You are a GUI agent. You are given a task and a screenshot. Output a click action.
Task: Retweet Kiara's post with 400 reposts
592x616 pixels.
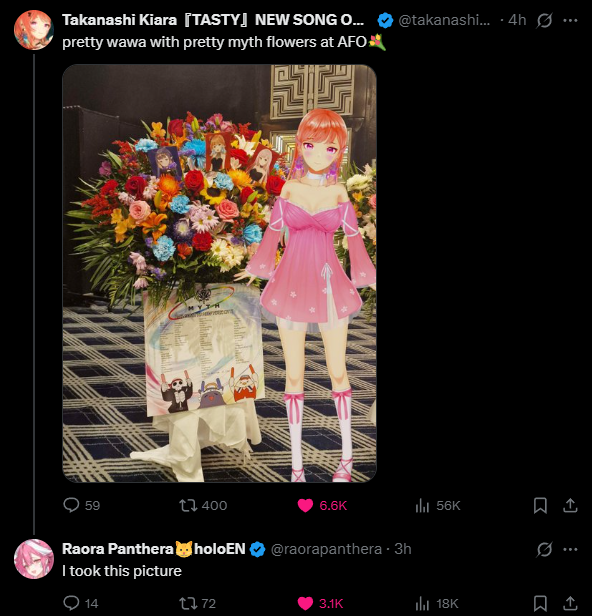click(203, 505)
